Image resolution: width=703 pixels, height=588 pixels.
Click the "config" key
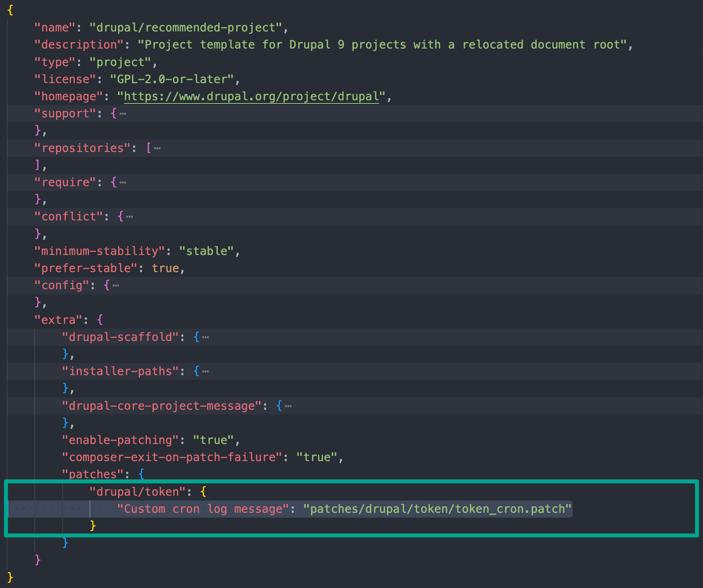pyautogui.click(x=62, y=286)
